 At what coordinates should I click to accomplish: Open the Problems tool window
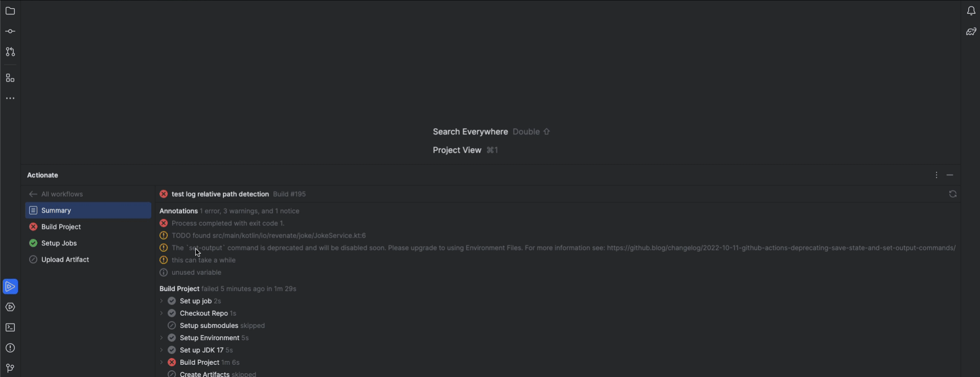(x=10, y=348)
